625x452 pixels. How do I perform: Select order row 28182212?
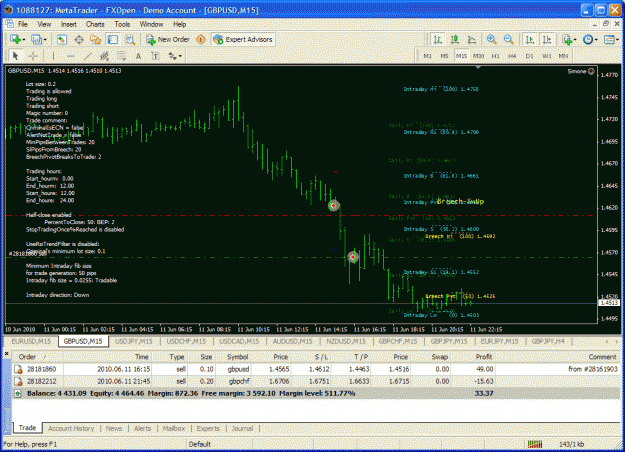pos(316,381)
